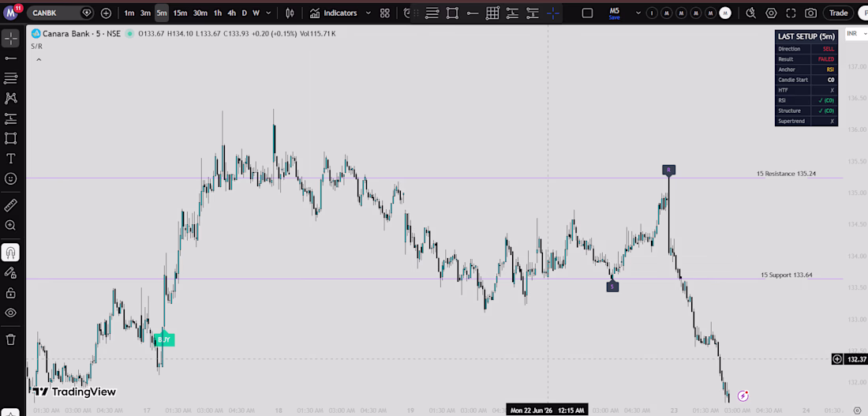Click the BUY signal label on chart
Image resolution: width=868 pixels, height=416 pixels.
click(x=164, y=339)
